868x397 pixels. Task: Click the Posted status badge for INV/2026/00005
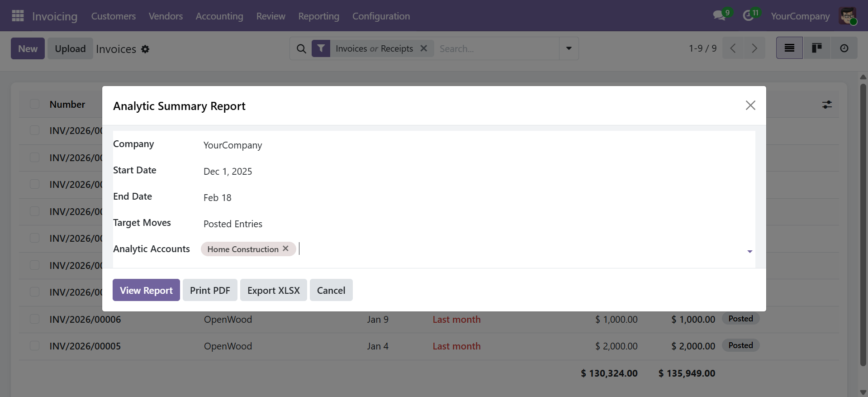740,345
